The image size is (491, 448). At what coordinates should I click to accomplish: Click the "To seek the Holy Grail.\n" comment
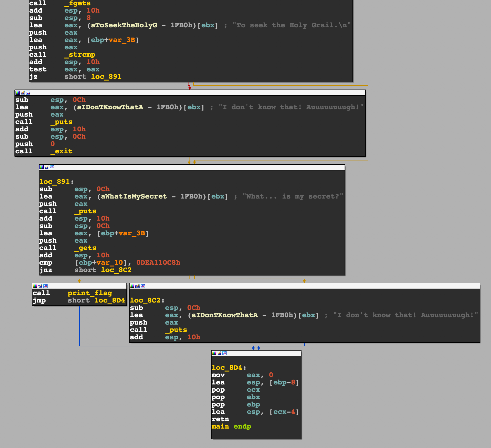[x=291, y=25]
